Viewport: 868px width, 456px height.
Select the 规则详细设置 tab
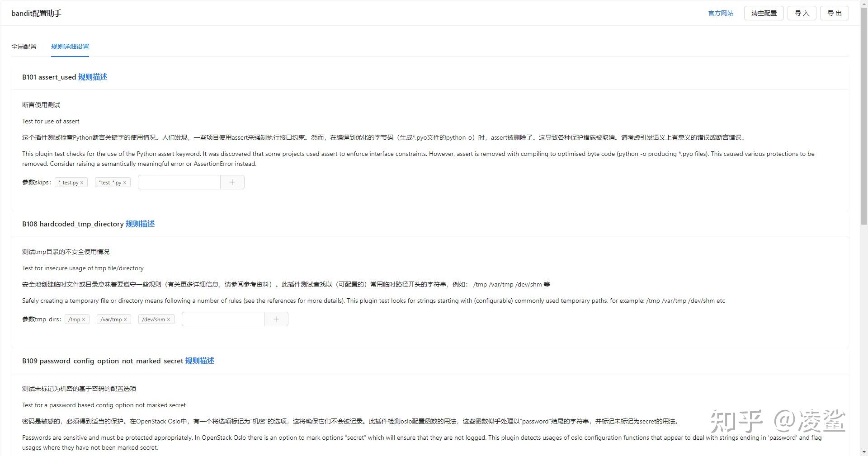(70, 47)
